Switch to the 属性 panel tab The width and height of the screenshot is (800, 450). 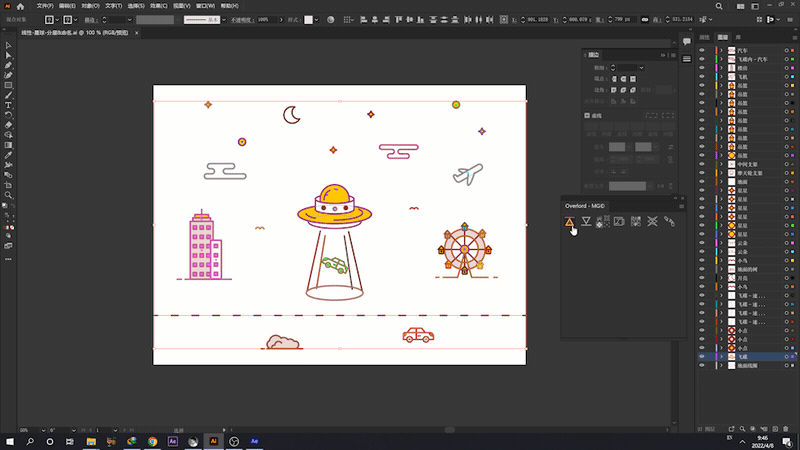(x=705, y=37)
